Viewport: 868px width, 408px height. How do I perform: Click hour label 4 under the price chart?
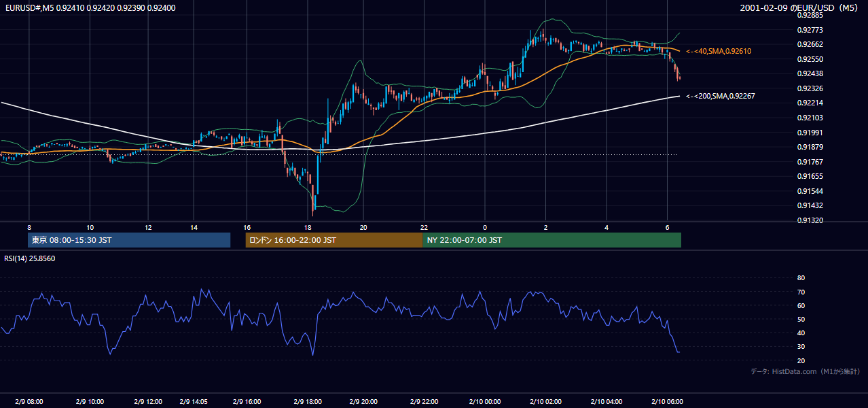(607, 227)
